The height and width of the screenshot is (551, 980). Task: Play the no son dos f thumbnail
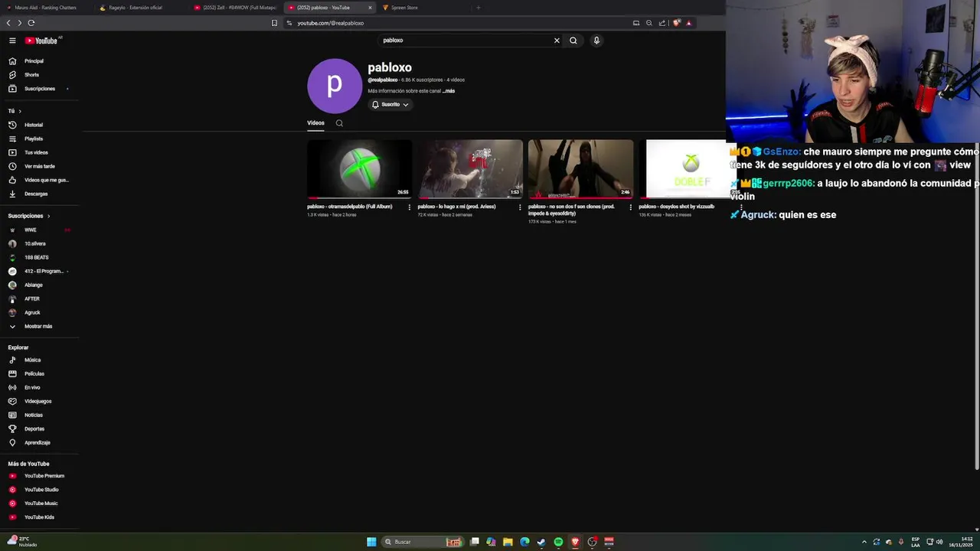(x=580, y=168)
